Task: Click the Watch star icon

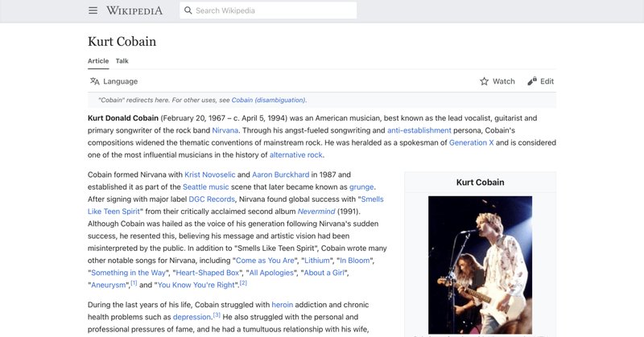Action: [x=485, y=81]
